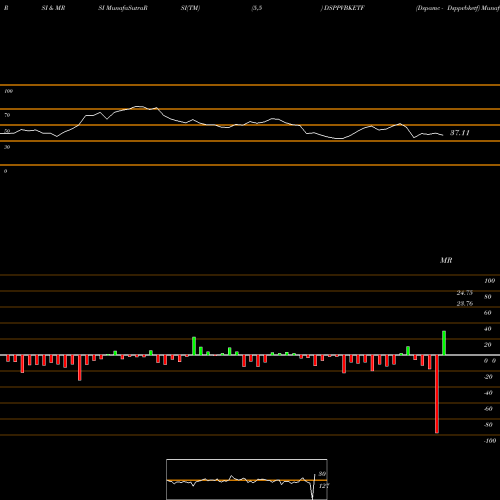Click the SI & MR header text
This screenshot has width=500, height=500.
pos(53,8)
